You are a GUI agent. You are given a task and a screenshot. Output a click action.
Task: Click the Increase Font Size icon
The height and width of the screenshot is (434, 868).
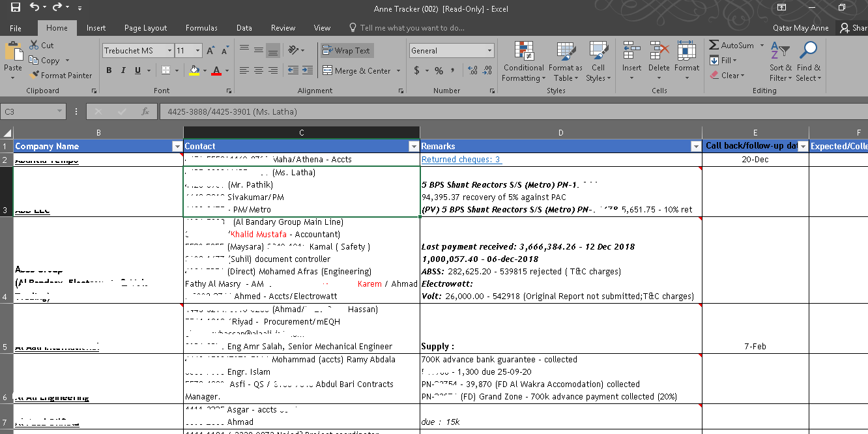pyautogui.click(x=210, y=51)
